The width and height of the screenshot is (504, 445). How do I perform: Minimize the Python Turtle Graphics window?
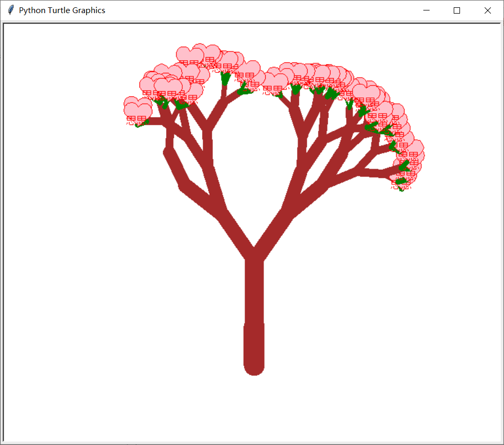pyautogui.click(x=426, y=10)
